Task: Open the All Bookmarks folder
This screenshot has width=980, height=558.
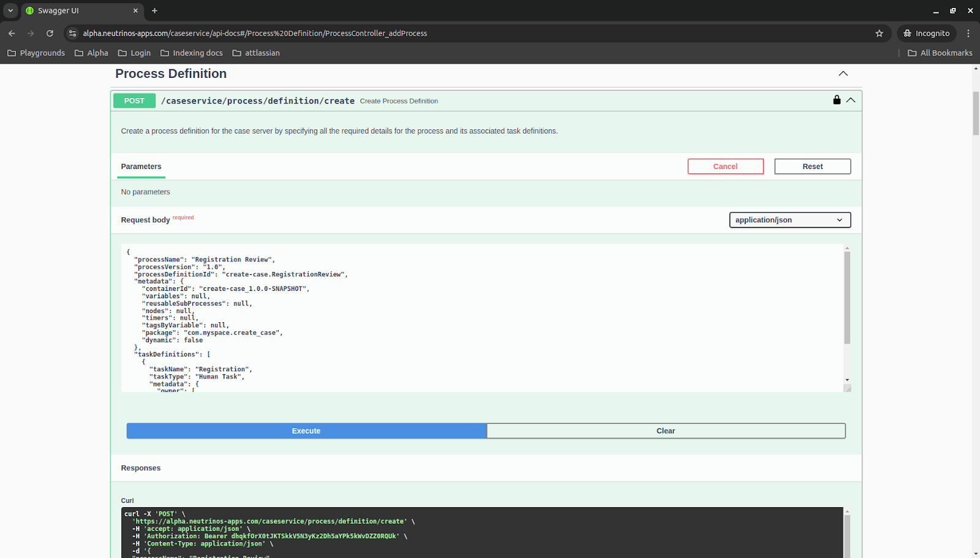Action: tap(940, 53)
